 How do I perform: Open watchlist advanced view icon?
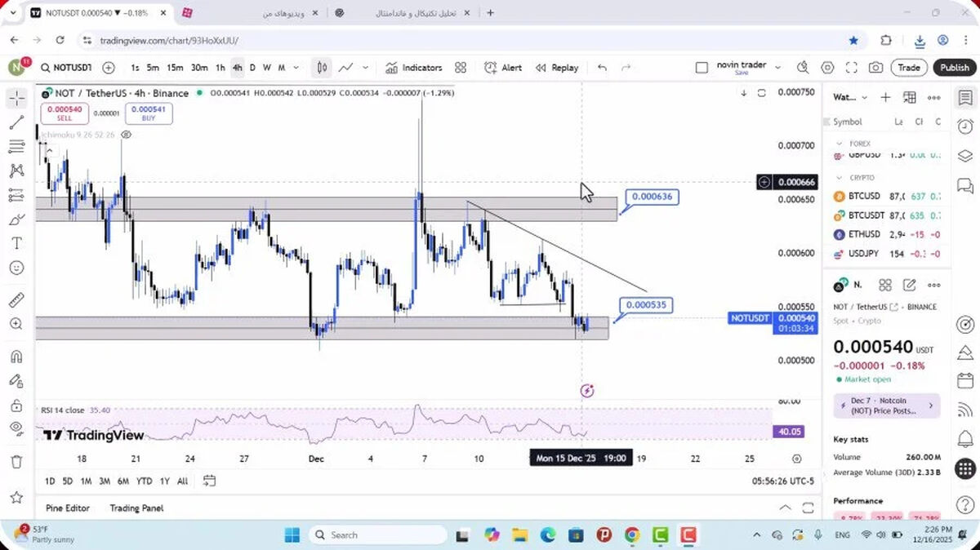click(x=910, y=97)
